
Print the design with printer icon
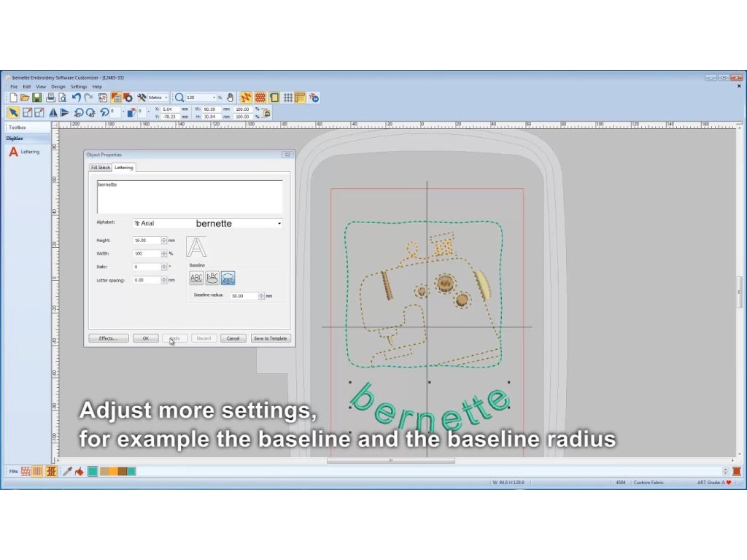[50, 98]
